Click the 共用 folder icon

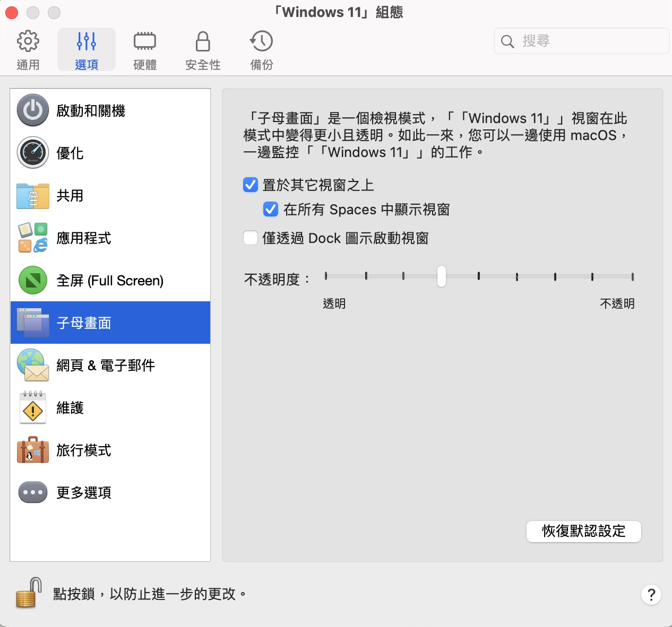point(33,196)
